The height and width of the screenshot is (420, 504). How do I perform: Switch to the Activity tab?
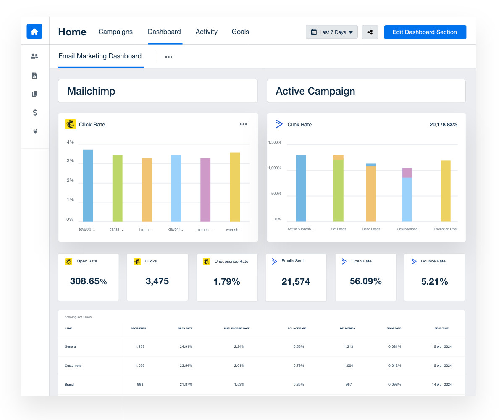pyautogui.click(x=206, y=31)
